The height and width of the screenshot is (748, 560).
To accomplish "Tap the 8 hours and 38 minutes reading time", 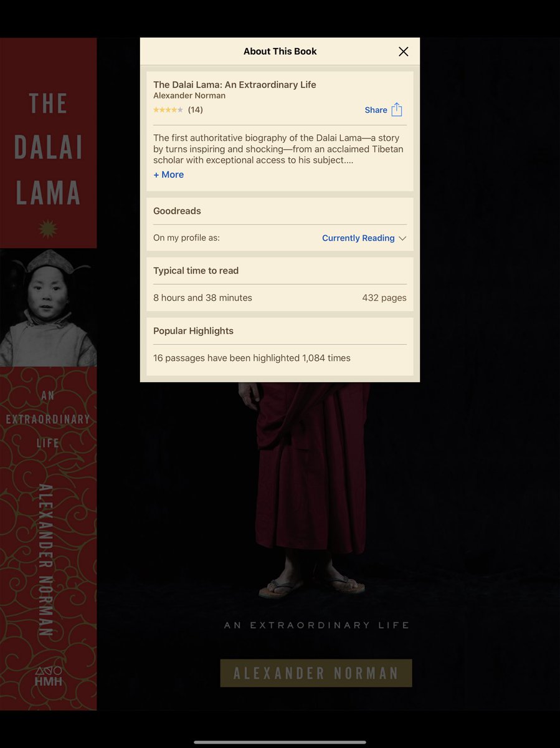I will coord(202,298).
